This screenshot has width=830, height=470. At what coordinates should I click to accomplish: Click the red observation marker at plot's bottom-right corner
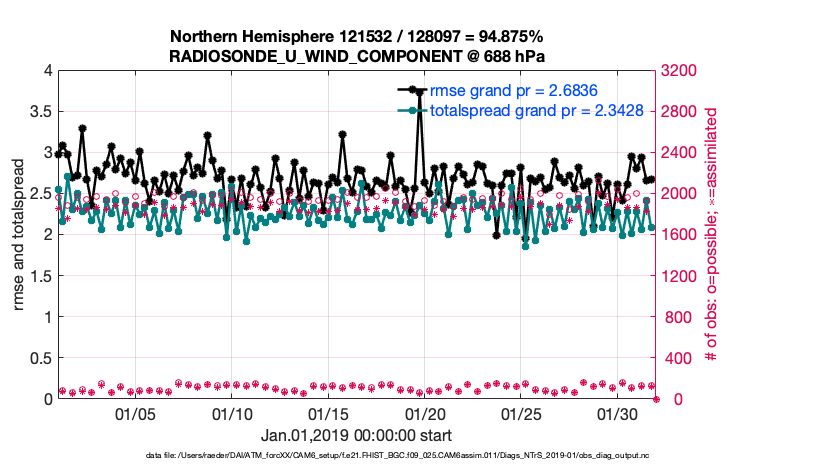tap(657, 398)
